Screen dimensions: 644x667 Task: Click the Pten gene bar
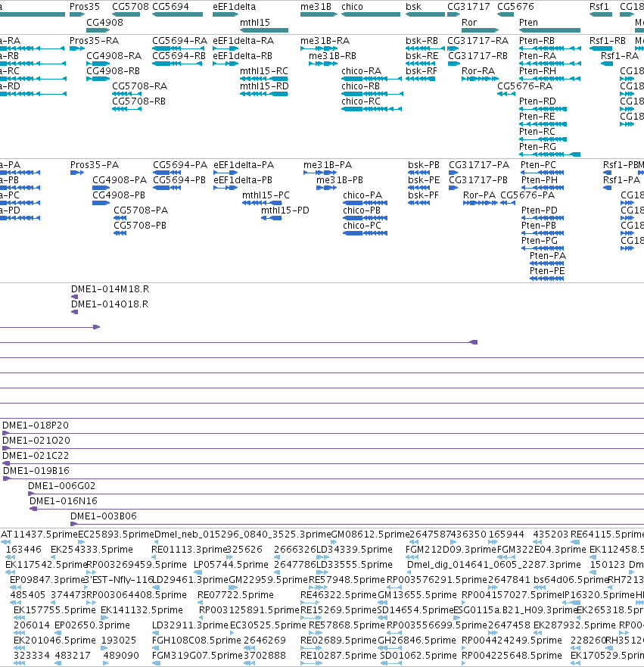click(549, 30)
